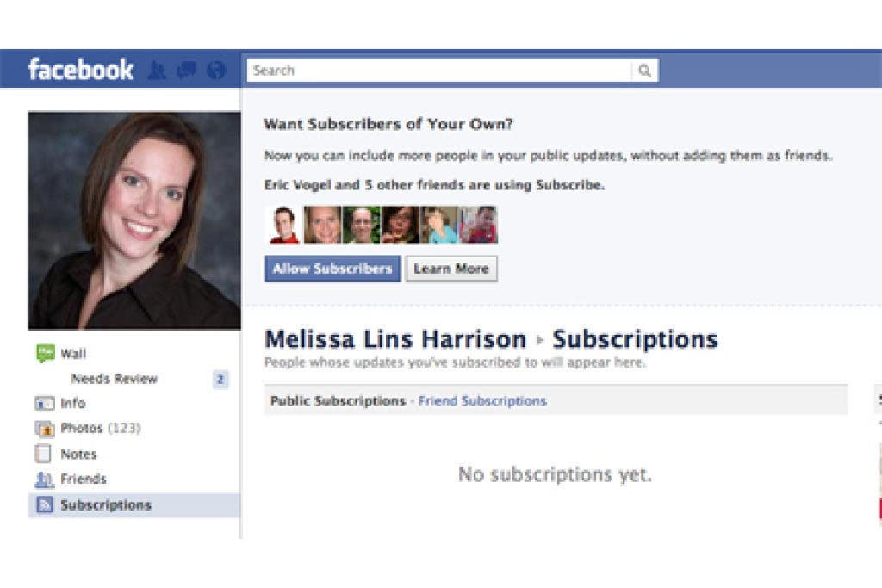Click the Melissa Lins Harrison name heading

395,339
